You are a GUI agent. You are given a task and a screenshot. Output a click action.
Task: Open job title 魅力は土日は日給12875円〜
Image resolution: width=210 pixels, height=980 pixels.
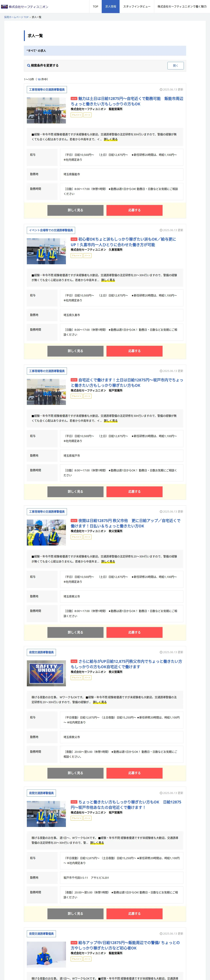point(127,101)
